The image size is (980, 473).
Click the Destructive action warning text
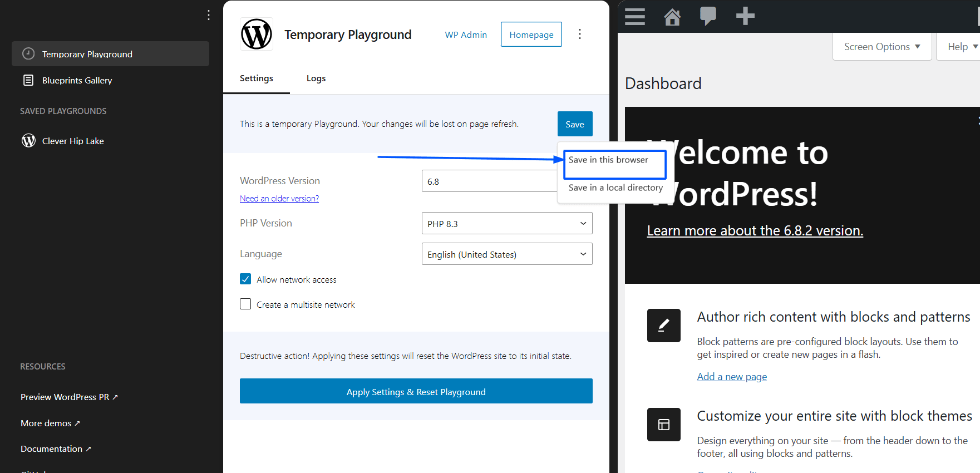pos(406,356)
